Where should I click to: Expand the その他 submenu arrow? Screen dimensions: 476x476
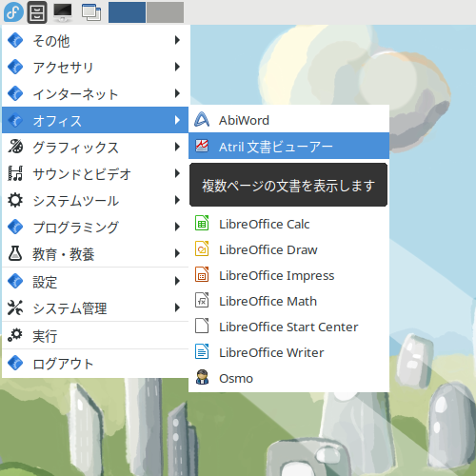(177, 40)
